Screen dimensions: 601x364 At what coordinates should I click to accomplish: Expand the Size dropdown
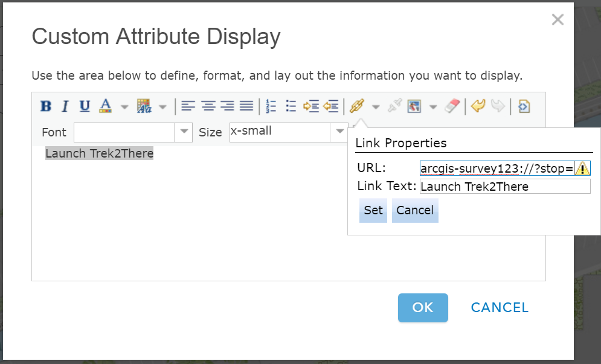[339, 132]
